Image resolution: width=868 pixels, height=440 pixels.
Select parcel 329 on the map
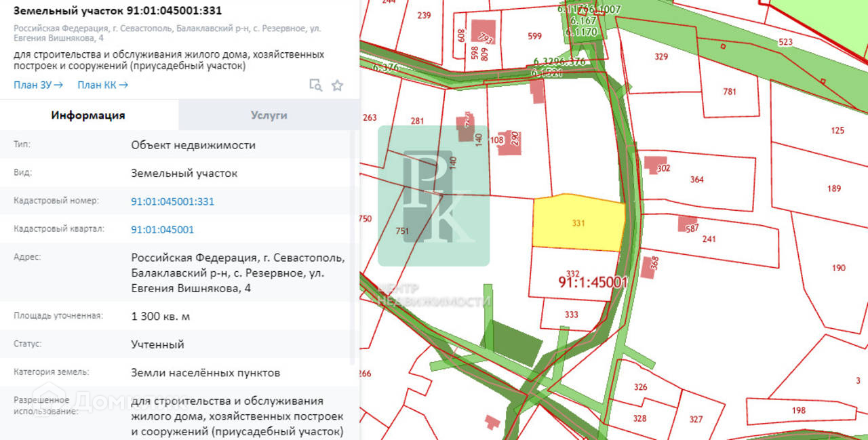pyautogui.click(x=661, y=57)
